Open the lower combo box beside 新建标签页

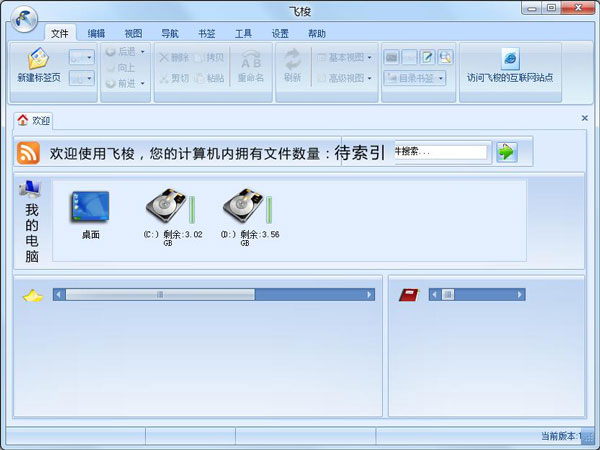point(82,79)
